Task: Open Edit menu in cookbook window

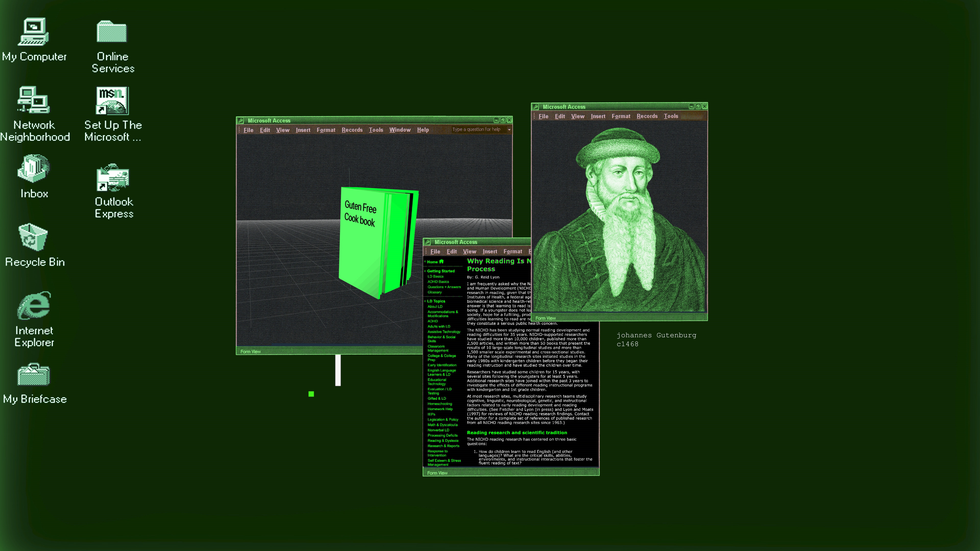Action: coord(265,130)
